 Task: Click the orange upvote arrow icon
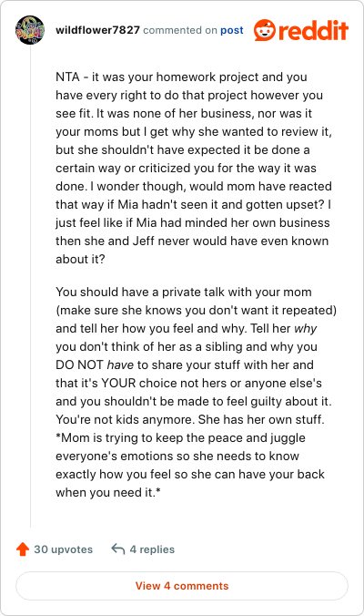tap(23, 549)
